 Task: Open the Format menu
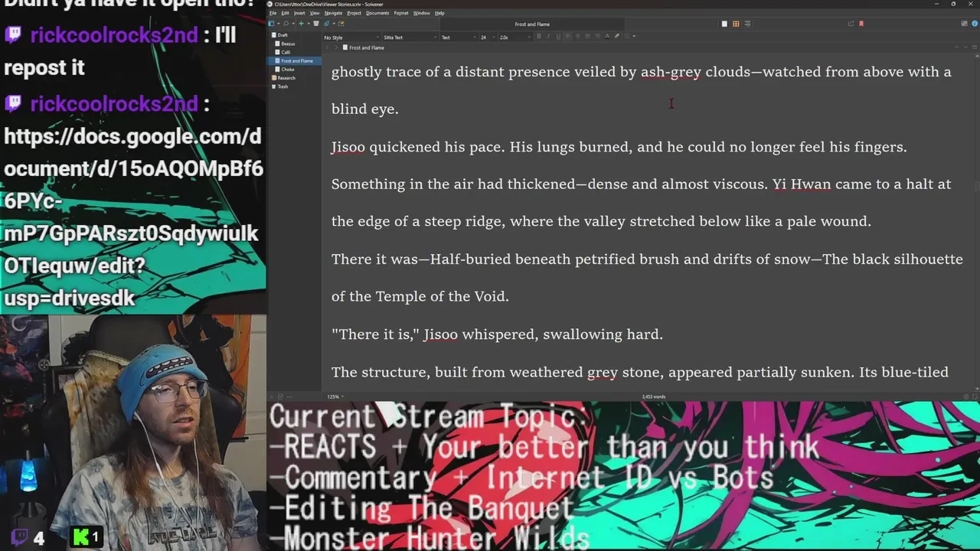[401, 13]
